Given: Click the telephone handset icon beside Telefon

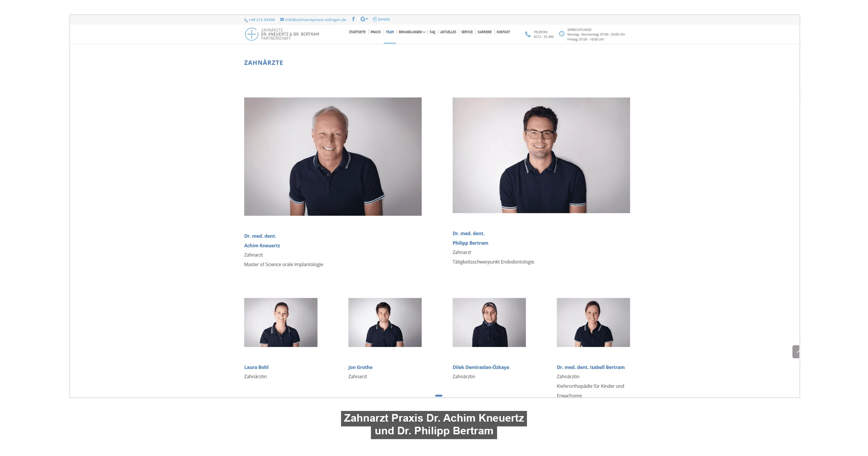Looking at the screenshot, I should tap(527, 34).
